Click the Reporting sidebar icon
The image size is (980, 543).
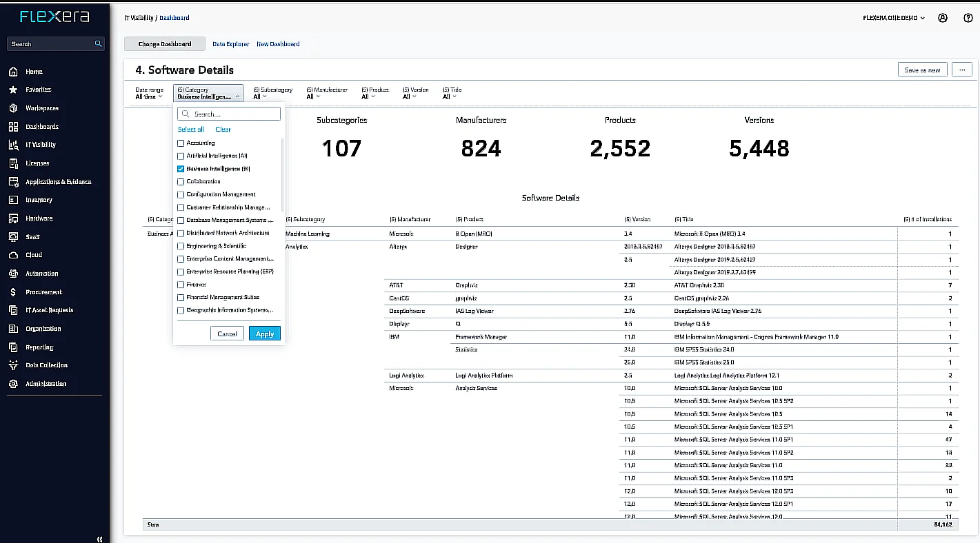[x=12, y=347]
